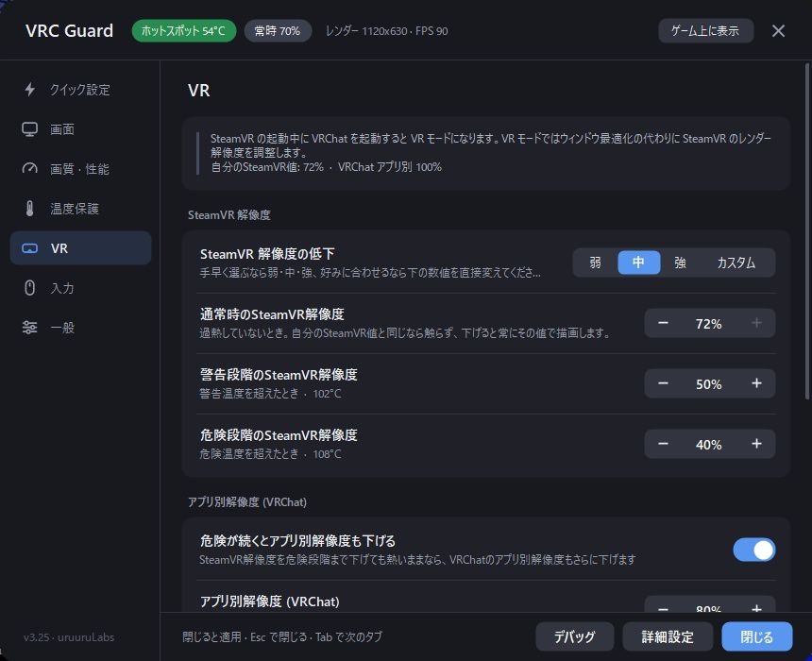Click the SteamVR 解像度 section heading
The width and height of the screenshot is (812, 661).
tap(228, 215)
